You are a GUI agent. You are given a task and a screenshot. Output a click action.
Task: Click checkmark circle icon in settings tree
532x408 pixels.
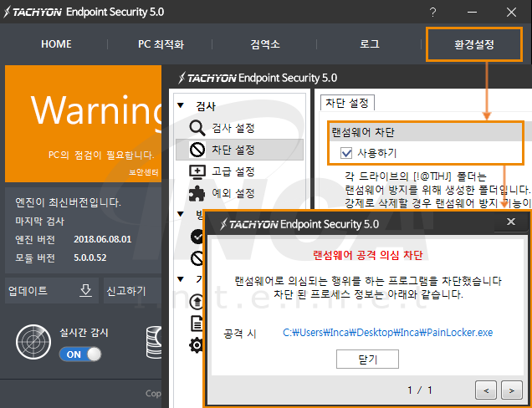pyautogui.click(x=197, y=237)
